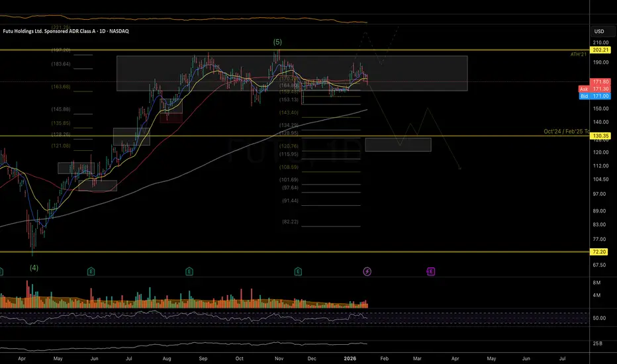Click the 50.00 RSI scale label
617x364 pixels.
599,318
